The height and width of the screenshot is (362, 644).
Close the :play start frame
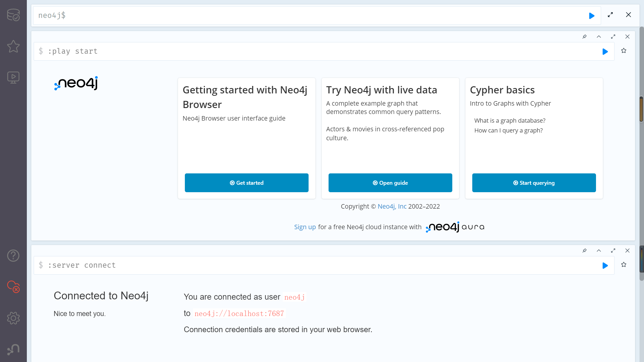[627, 37]
